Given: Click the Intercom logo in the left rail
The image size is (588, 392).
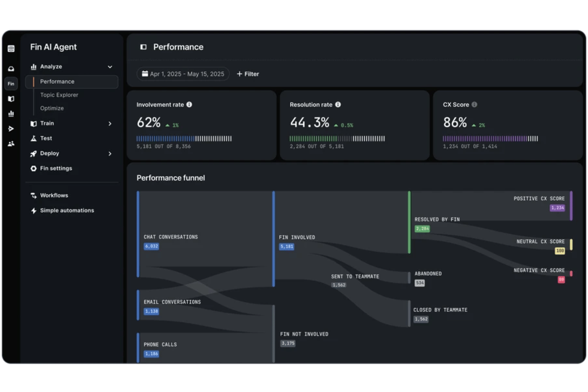Looking at the screenshot, I should [x=11, y=49].
